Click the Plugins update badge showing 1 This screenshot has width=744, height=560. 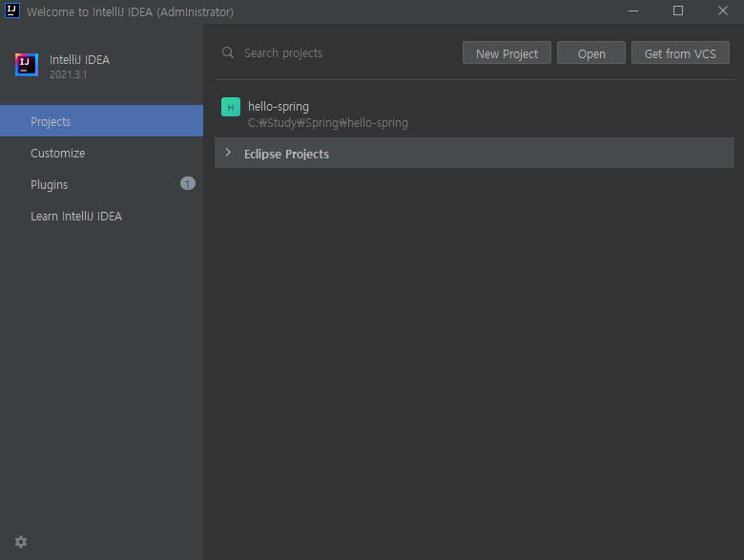[x=187, y=184]
